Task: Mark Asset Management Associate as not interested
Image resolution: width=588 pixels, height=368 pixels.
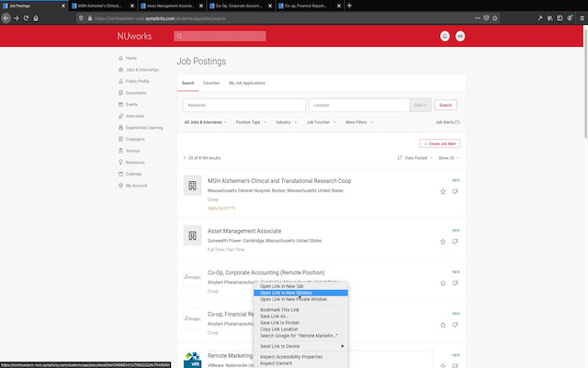Action: 455,242
